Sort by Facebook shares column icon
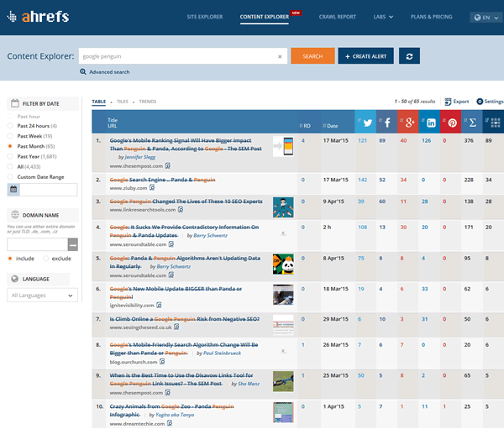Viewport: 504px width, 429px height. [x=387, y=123]
